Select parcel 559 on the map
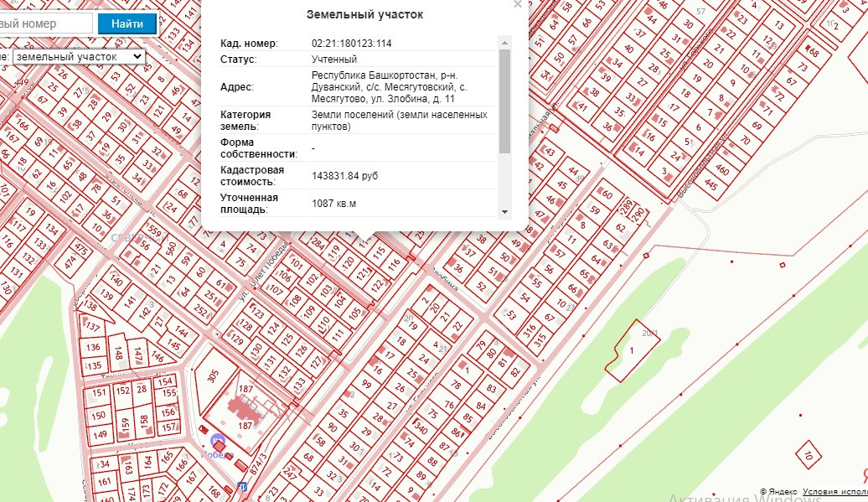868x502 pixels. coord(153,232)
